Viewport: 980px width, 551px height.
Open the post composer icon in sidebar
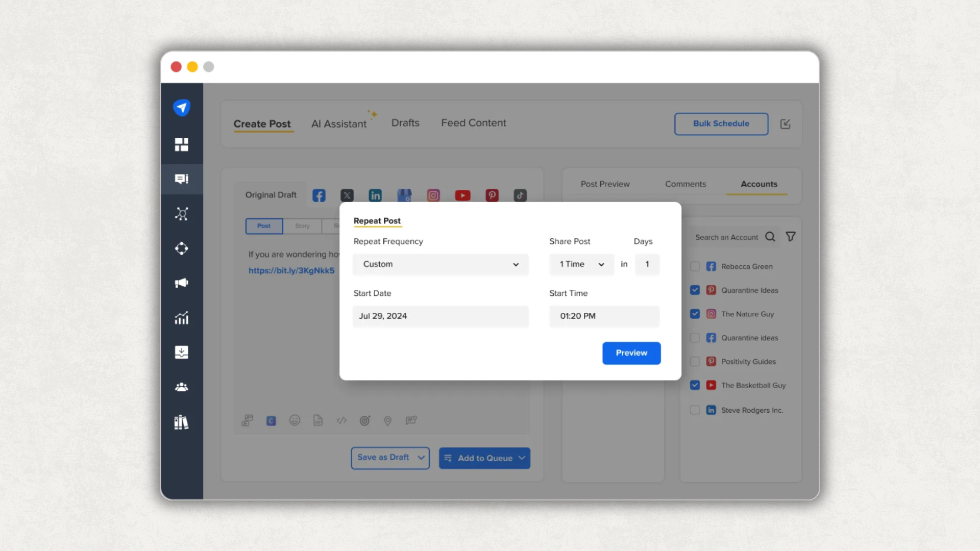[182, 179]
